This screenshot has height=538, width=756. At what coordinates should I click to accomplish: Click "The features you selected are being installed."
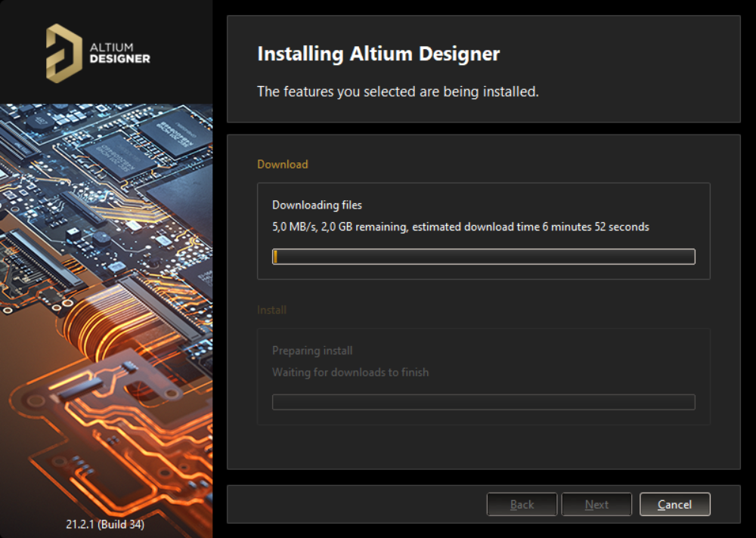(398, 91)
